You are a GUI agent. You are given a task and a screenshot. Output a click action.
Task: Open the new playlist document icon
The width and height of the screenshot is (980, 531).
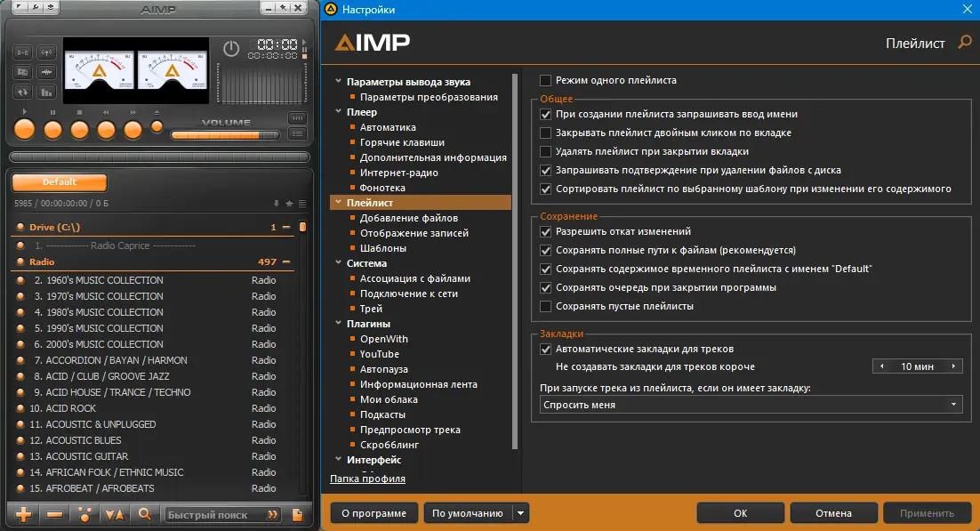[299, 514]
